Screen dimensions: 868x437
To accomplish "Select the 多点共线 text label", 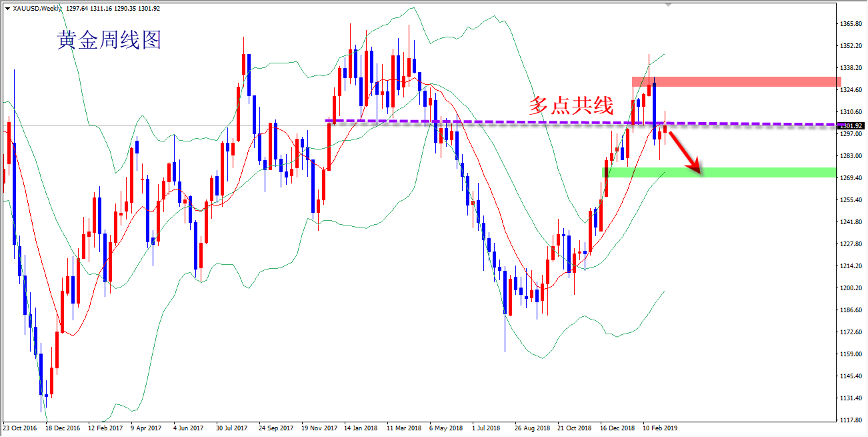I will click(571, 105).
